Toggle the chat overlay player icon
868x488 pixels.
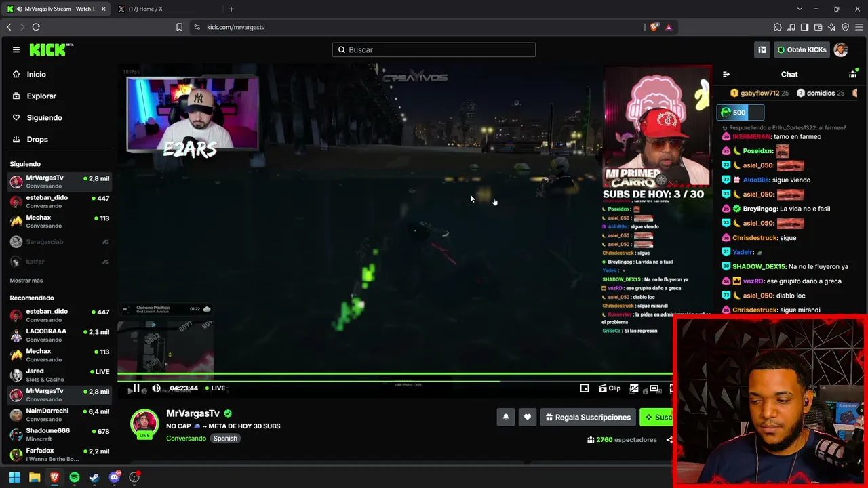(x=634, y=388)
